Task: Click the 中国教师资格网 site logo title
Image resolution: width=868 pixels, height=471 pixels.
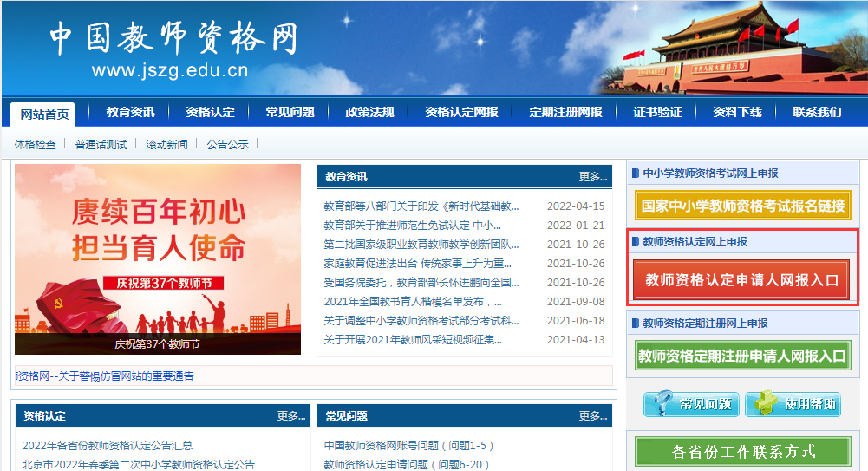Action: [174, 37]
